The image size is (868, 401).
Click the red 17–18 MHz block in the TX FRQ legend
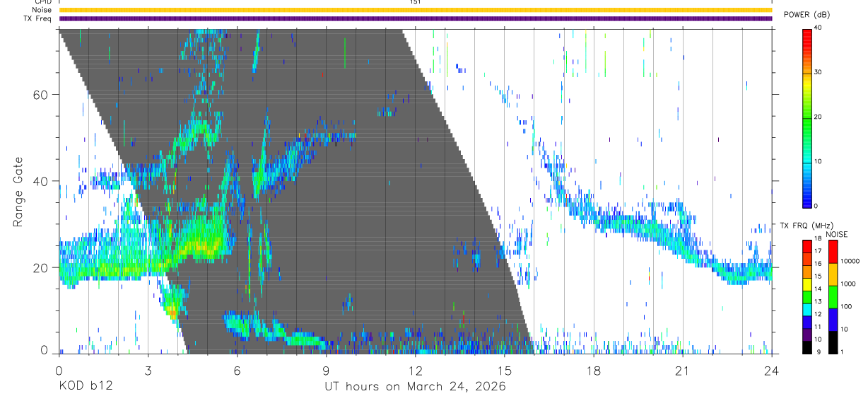[807, 246]
